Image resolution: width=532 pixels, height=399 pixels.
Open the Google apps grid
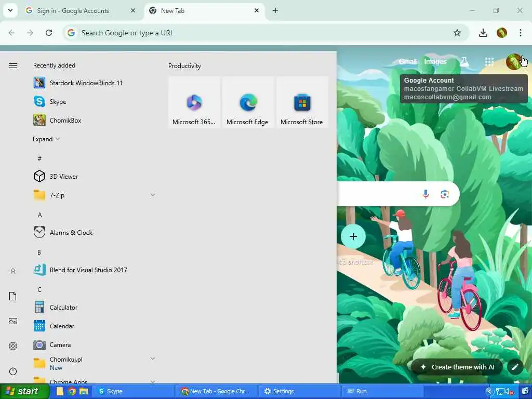pyautogui.click(x=489, y=61)
